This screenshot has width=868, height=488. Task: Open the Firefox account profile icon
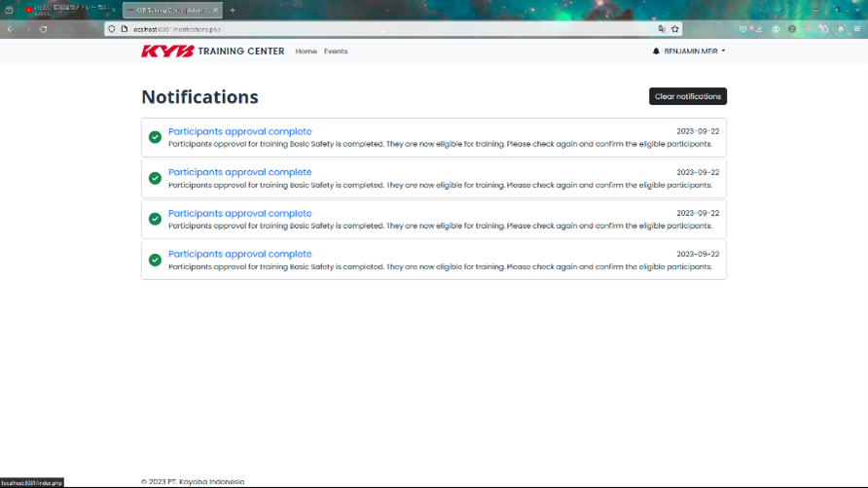coord(776,29)
